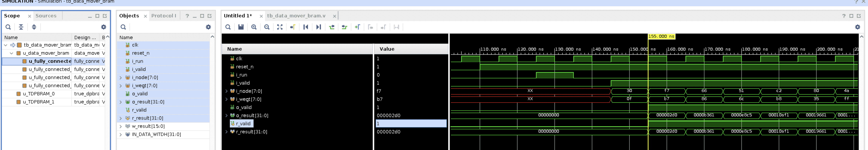Select the Objects tab
Screen dimensions: 868x150
[129, 16]
